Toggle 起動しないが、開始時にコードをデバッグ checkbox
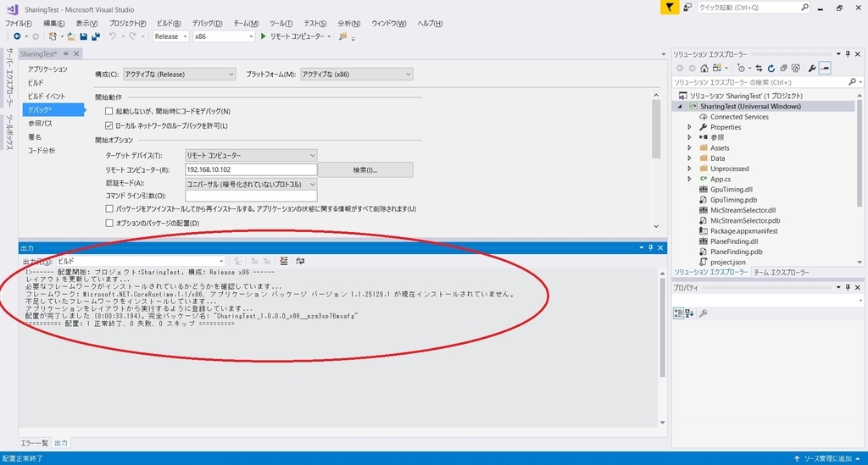 click(109, 111)
